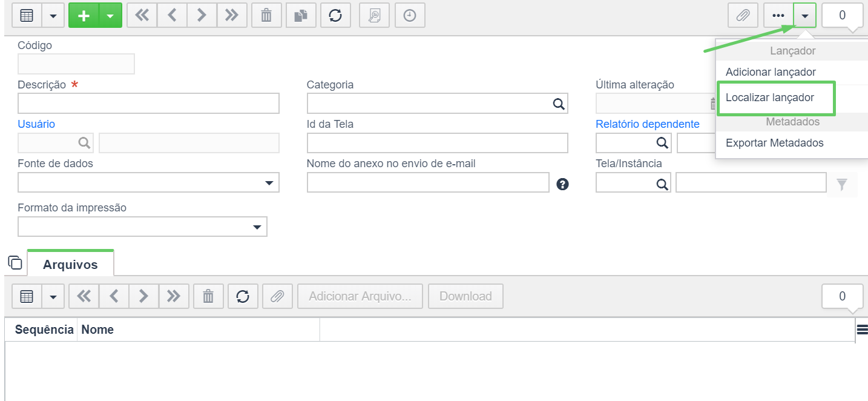This screenshot has height=401, width=868.
Task: Click the Adicionar Arquivo button
Action: point(360,296)
